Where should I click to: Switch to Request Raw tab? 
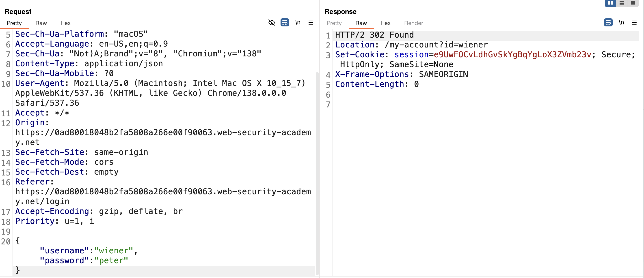[41, 23]
